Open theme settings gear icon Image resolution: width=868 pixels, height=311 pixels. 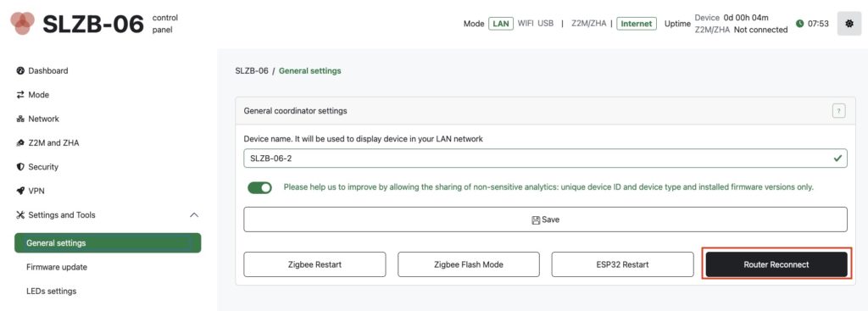coord(849,24)
